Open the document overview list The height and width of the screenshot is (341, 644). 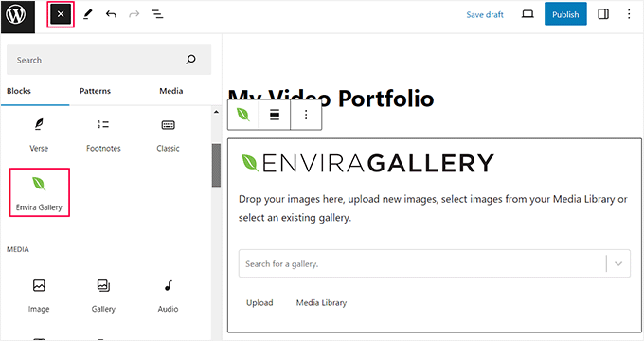click(x=157, y=14)
